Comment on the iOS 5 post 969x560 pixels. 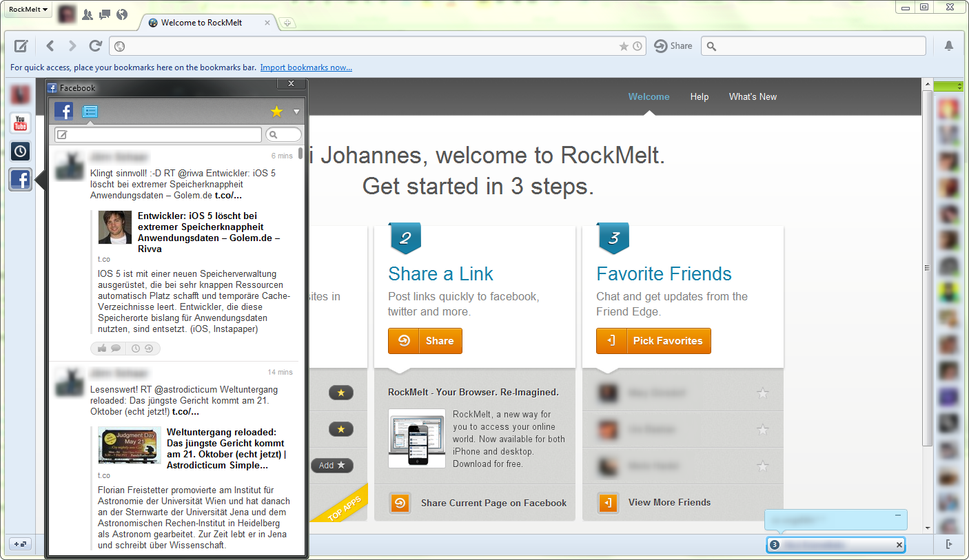(116, 349)
